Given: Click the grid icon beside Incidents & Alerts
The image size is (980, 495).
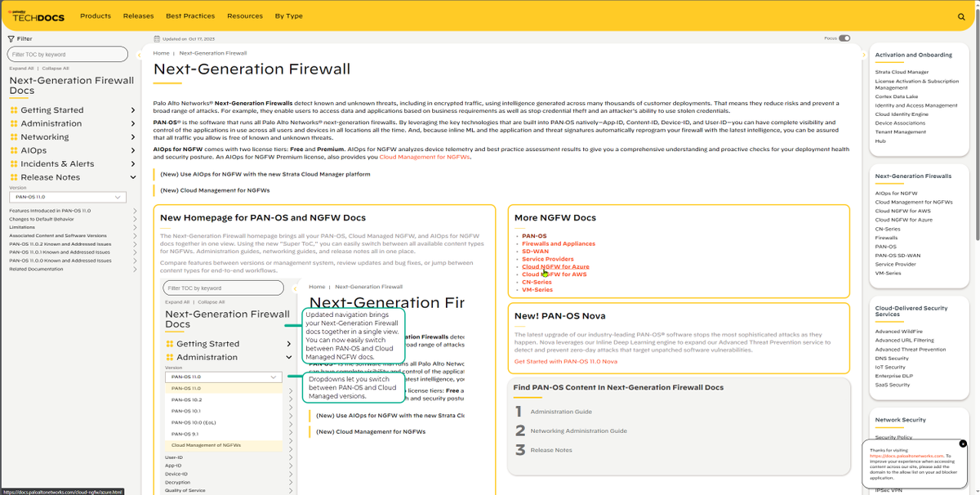Looking at the screenshot, I should tap(14, 163).
